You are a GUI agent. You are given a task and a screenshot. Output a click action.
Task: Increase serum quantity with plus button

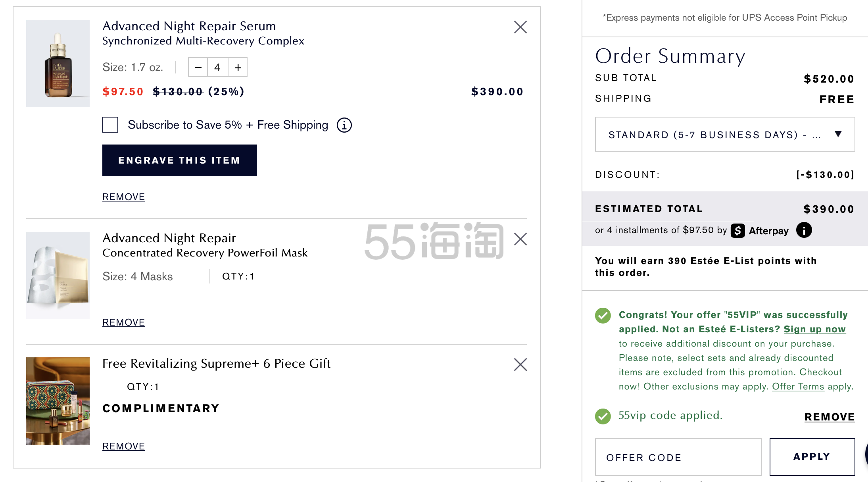[238, 67]
